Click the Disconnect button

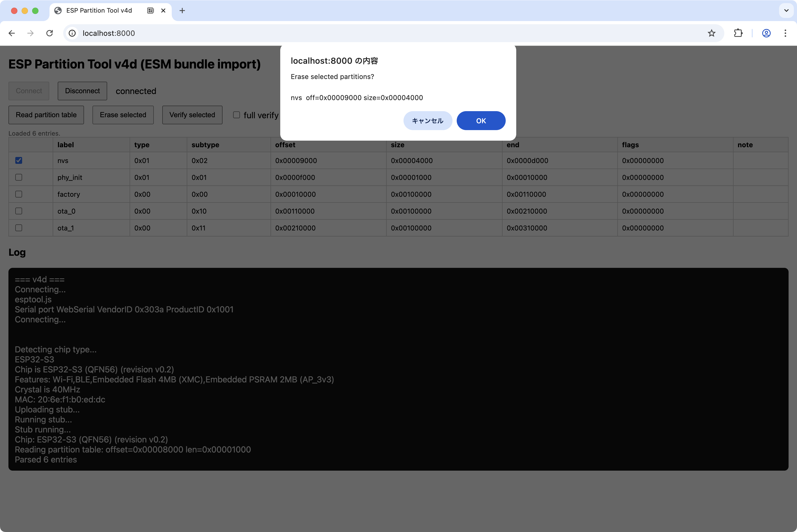(x=82, y=91)
